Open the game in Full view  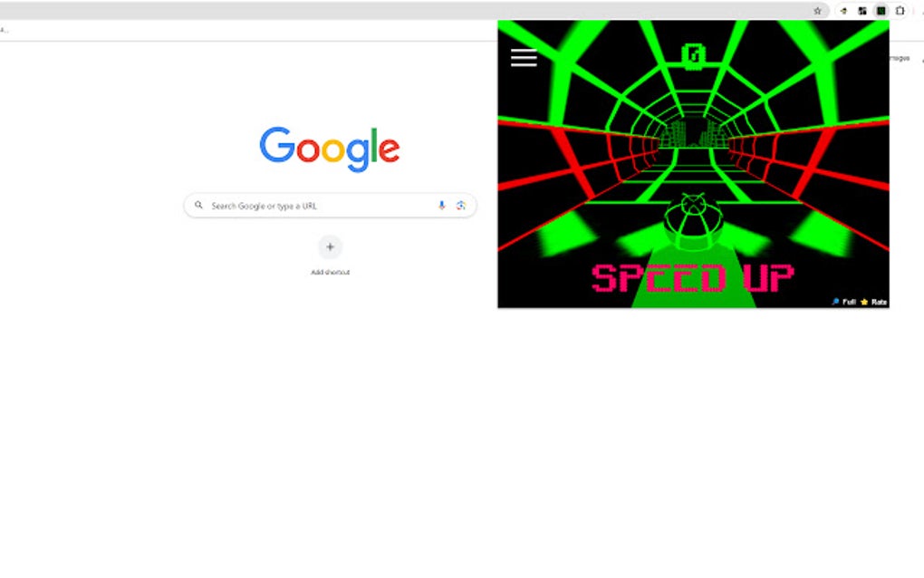[849, 302]
